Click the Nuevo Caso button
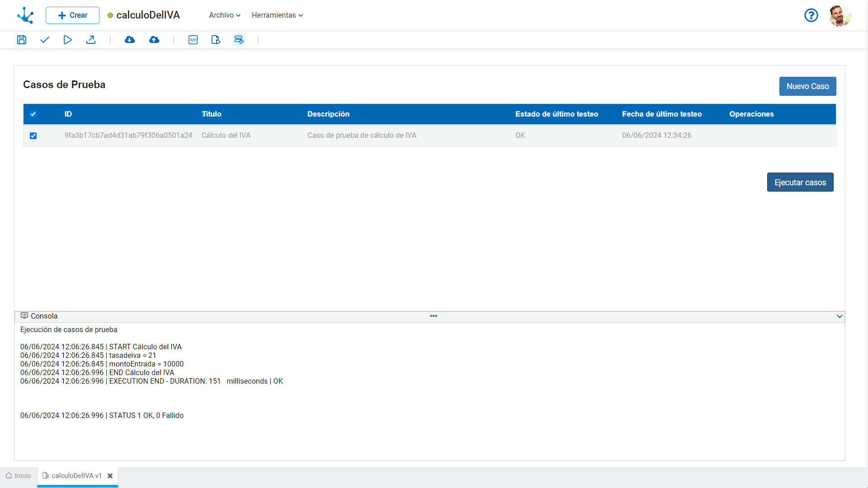 [807, 86]
